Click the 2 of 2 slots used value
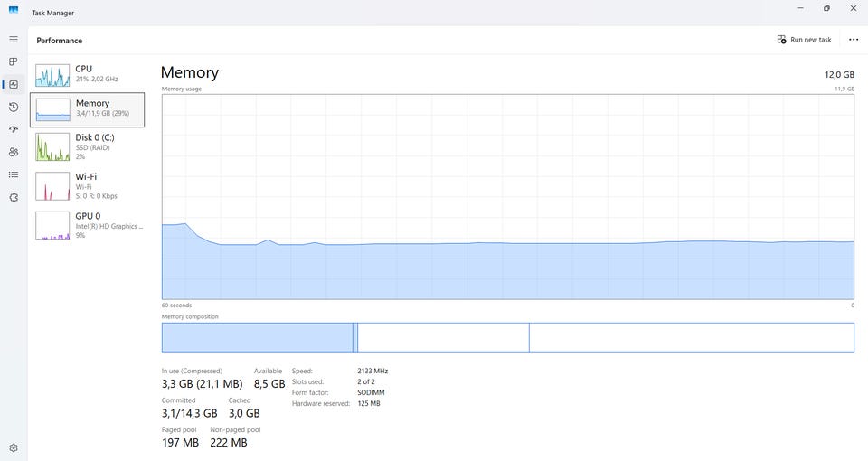This screenshot has width=868, height=461. pos(366,381)
